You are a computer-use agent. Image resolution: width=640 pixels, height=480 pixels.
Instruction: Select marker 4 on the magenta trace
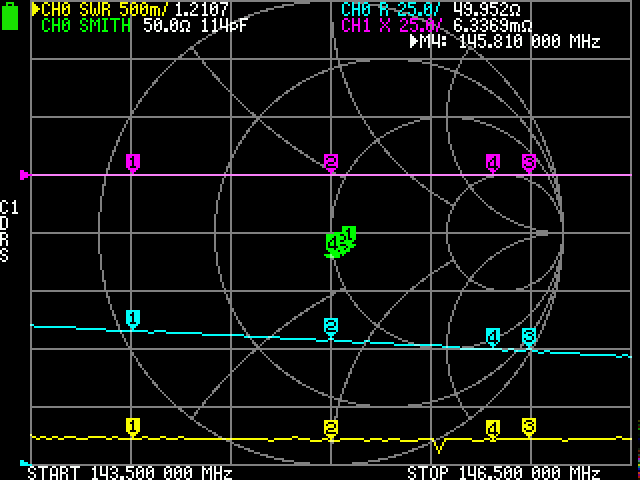tap(492, 162)
